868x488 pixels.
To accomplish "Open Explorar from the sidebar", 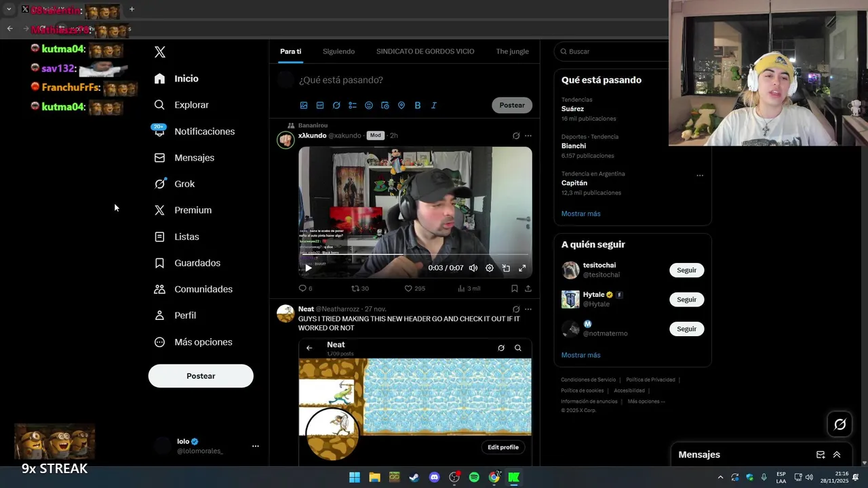I will click(x=181, y=105).
